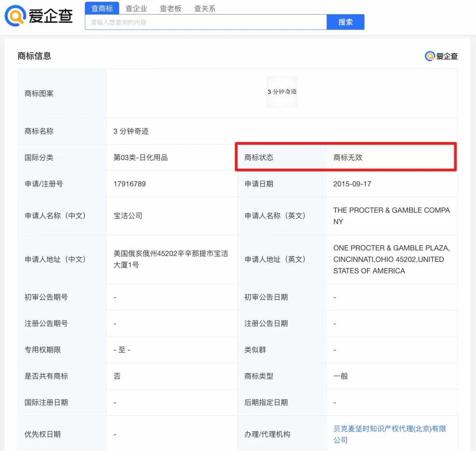Screen dimensions: 476x451
Task: Click the 商标状态 field label
Action: point(259,158)
